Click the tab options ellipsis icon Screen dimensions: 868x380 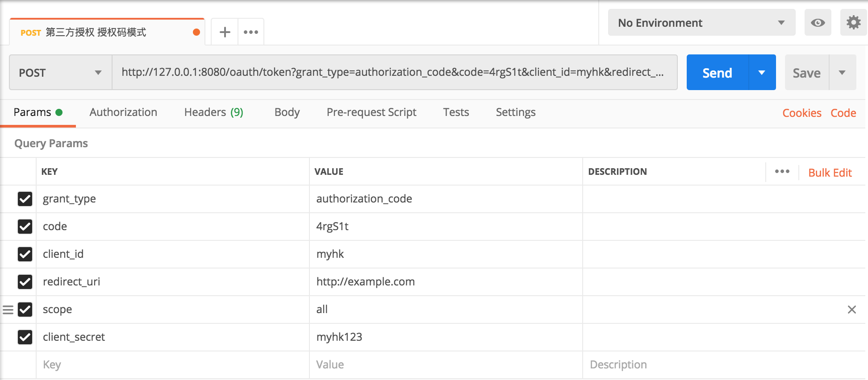pos(251,32)
